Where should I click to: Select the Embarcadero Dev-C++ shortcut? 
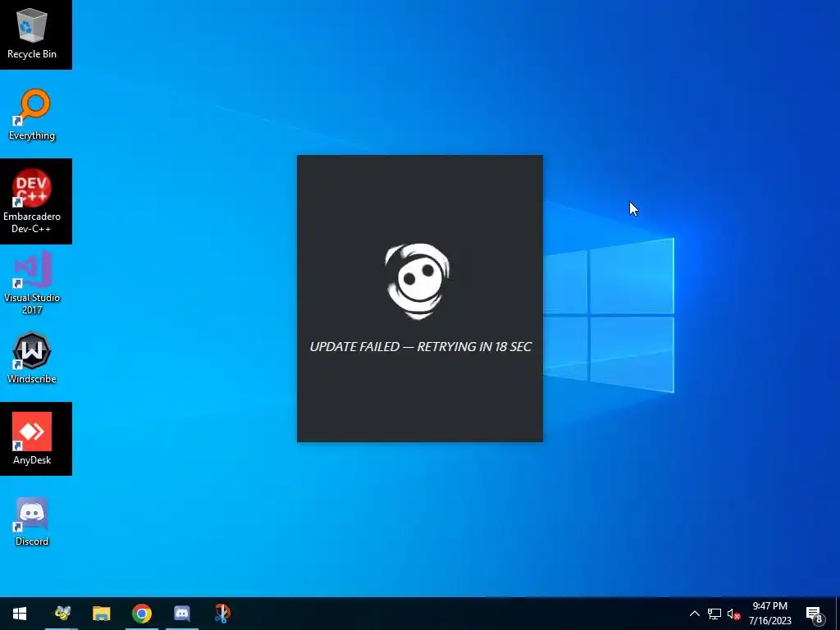(x=32, y=202)
